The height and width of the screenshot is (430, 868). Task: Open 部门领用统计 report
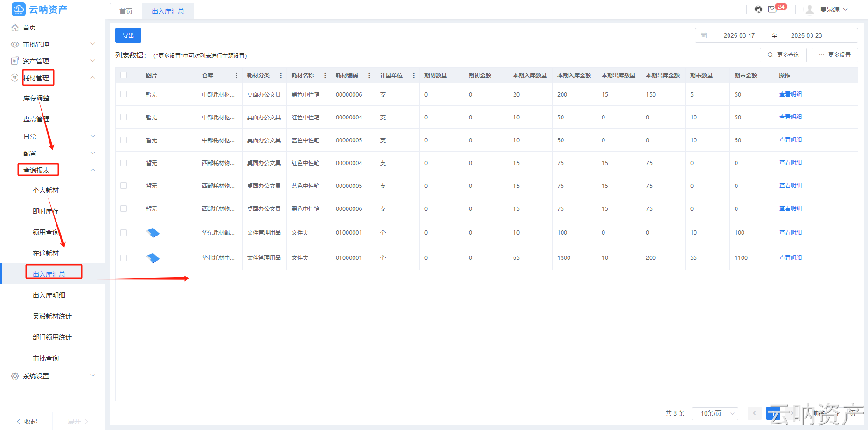click(x=52, y=337)
